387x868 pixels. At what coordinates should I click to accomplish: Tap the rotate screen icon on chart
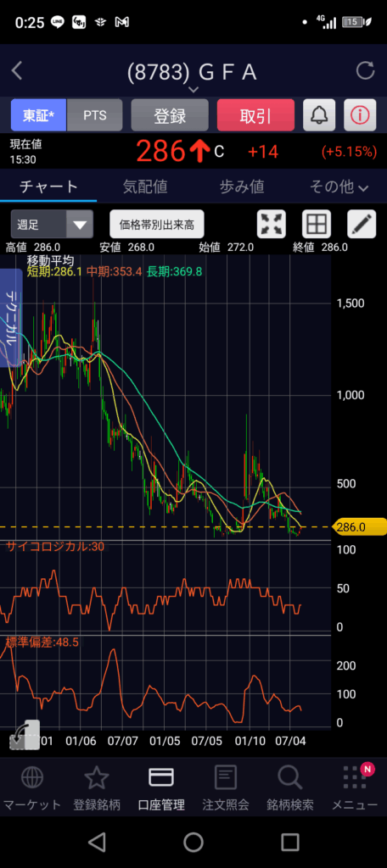[25, 735]
